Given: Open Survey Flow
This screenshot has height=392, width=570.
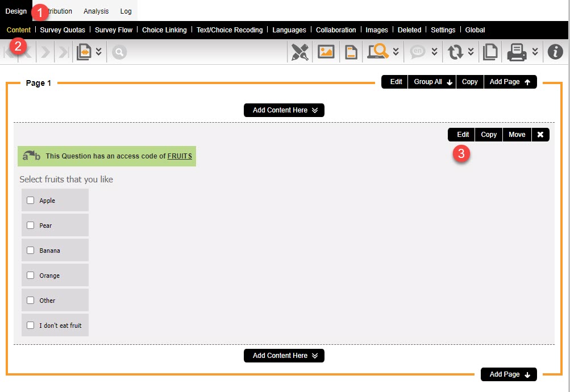Looking at the screenshot, I should [x=114, y=30].
